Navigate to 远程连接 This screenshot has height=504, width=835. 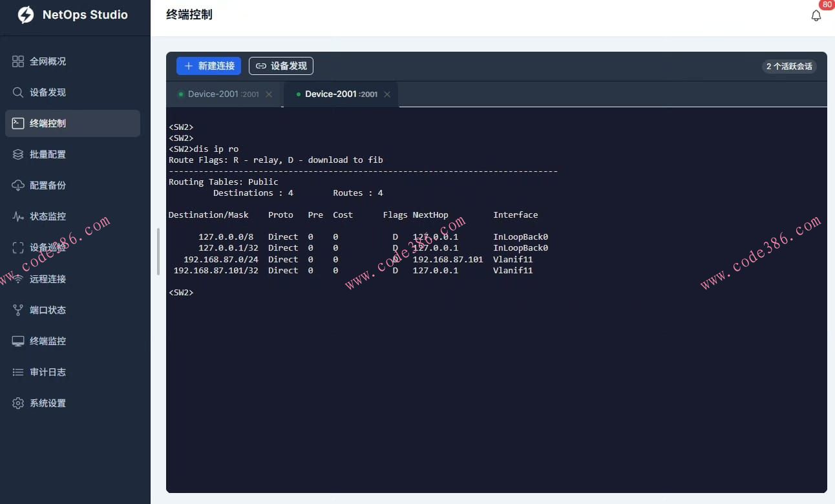click(x=72, y=279)
